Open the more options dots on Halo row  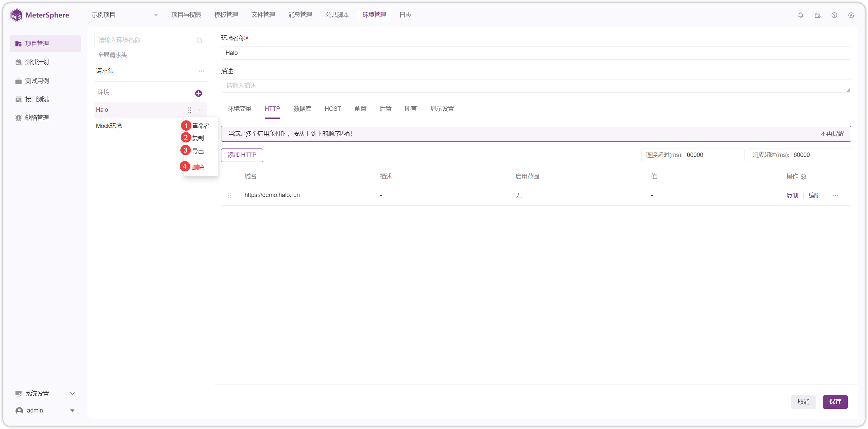coord(201,110)
